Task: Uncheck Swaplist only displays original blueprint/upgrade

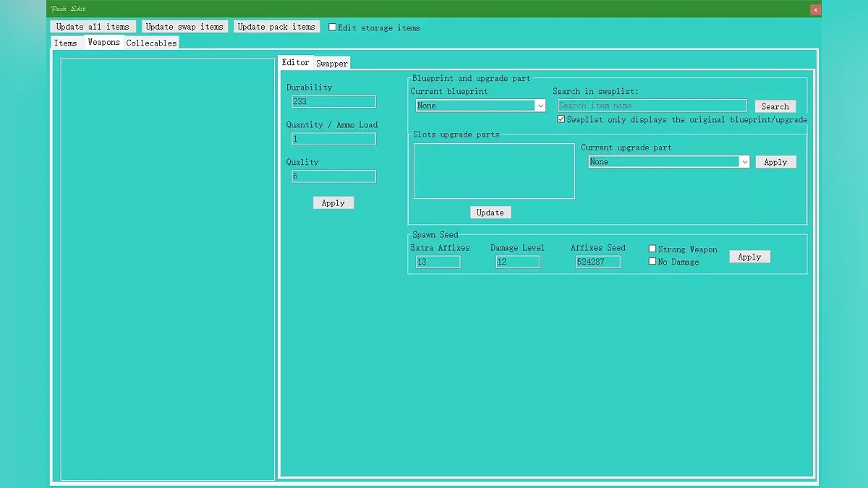Action: pos(561,119)
